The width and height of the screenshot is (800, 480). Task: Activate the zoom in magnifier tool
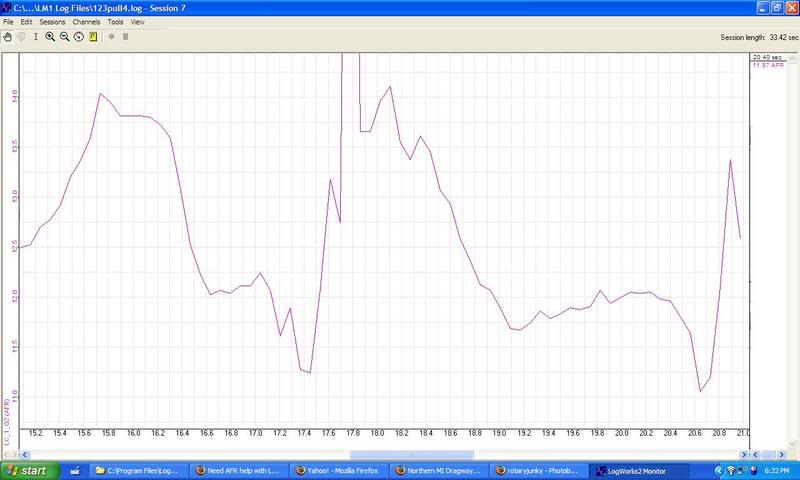(x=50, y=37)
